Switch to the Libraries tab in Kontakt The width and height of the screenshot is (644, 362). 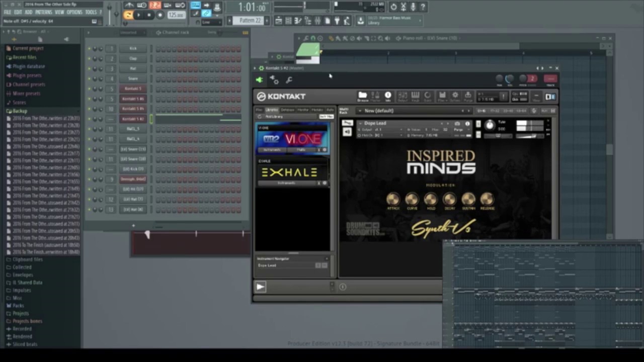pos(272,110)
